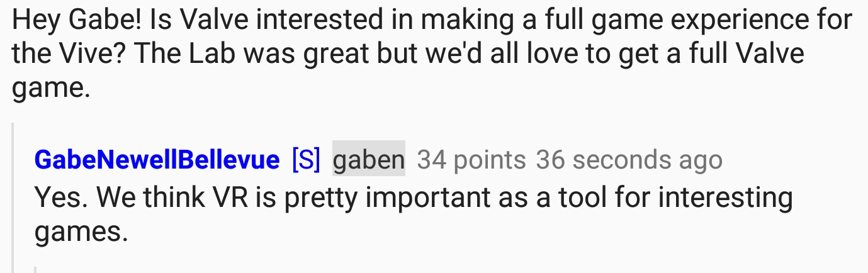
Task: Open the "36 seconds ago" timestamp permalink
Action: click(629, 160)
